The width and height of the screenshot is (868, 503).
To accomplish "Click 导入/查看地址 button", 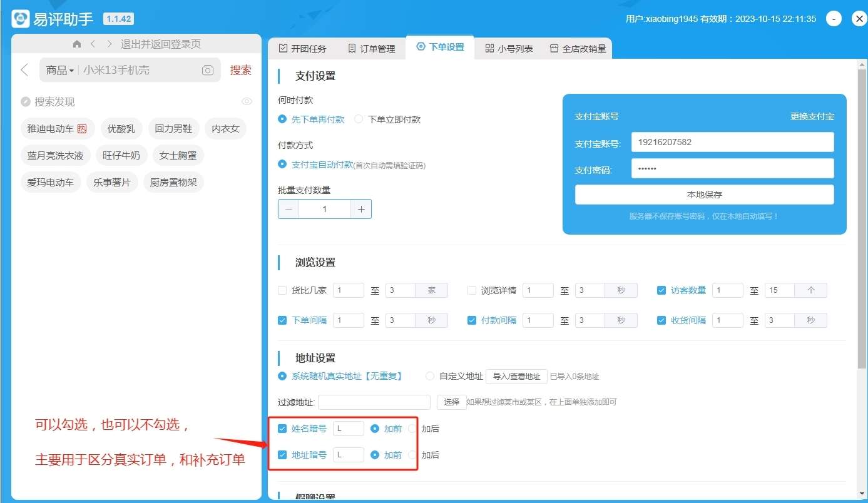I will pos(516,377).
